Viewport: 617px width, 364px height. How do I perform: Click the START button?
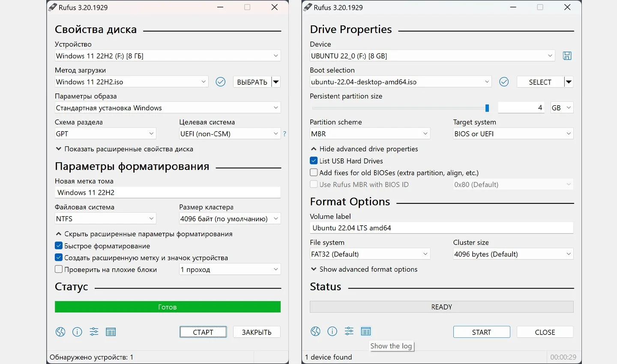482,332
